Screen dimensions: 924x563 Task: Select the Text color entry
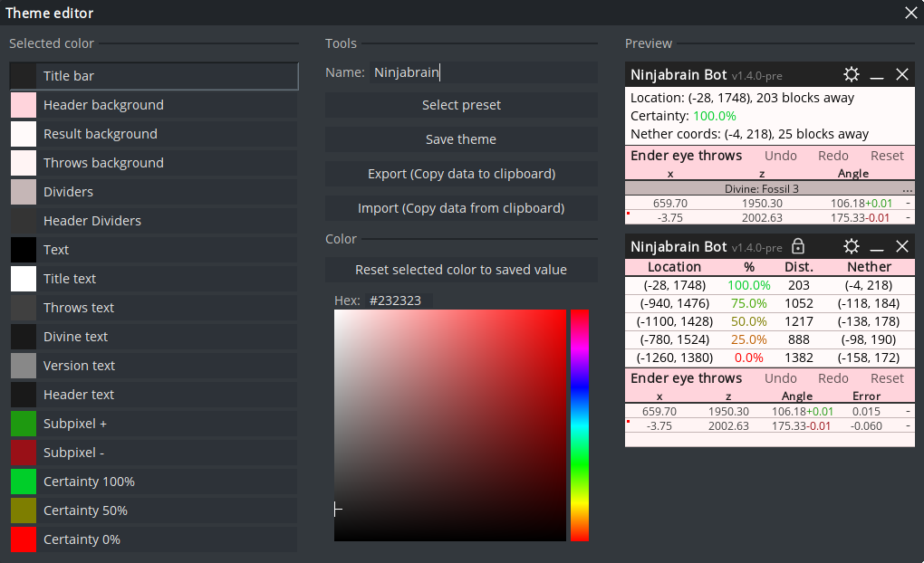click(154, 250)
